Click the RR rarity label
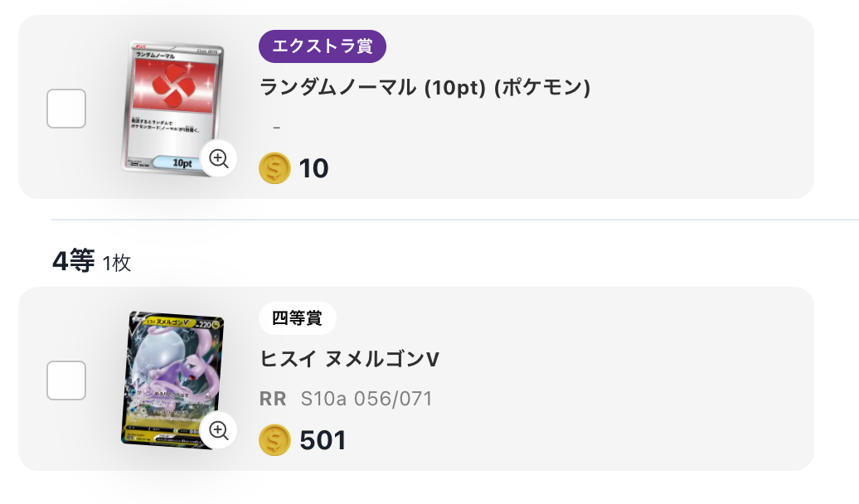This screenshot has width=859, height=504. click(x=273, y=399)
